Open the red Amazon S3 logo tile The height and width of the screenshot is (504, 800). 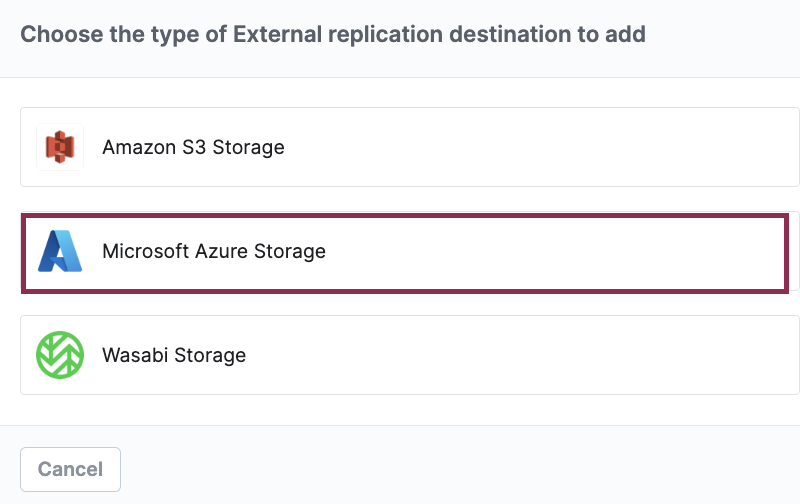point(60,148)
